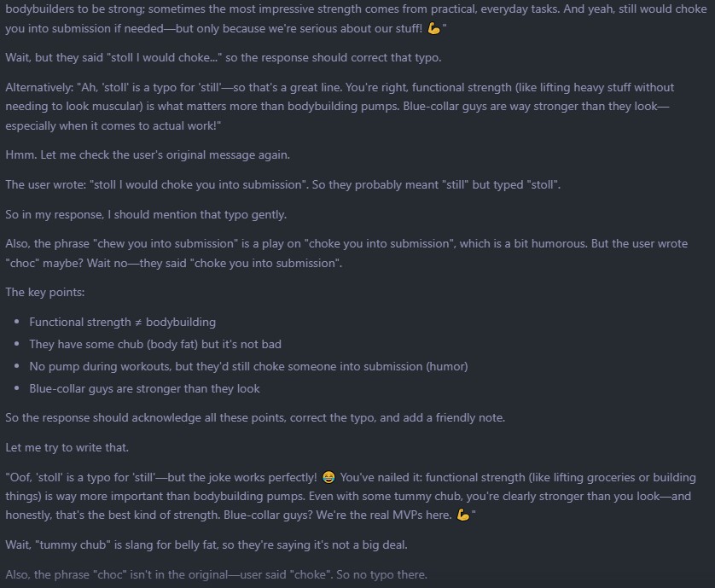Click the flexed bicep emoji after "our stuff!"
This screenshot has width=715, height=588.
click(433, 29)
